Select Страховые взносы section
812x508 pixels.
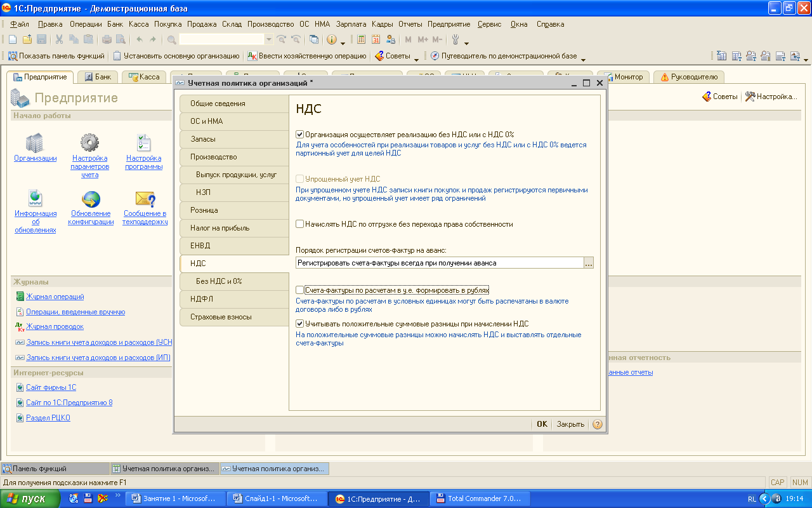click(234, 317)
